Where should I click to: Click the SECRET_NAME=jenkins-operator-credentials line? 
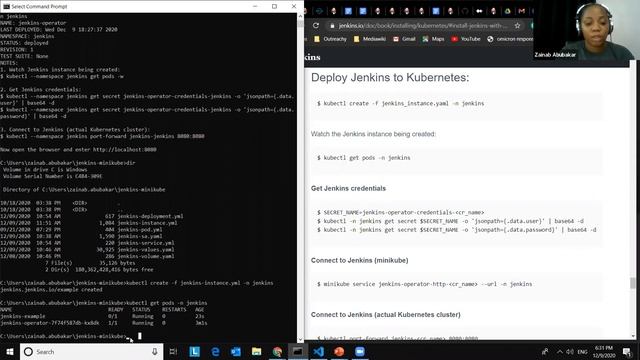[x=400, y=212]
